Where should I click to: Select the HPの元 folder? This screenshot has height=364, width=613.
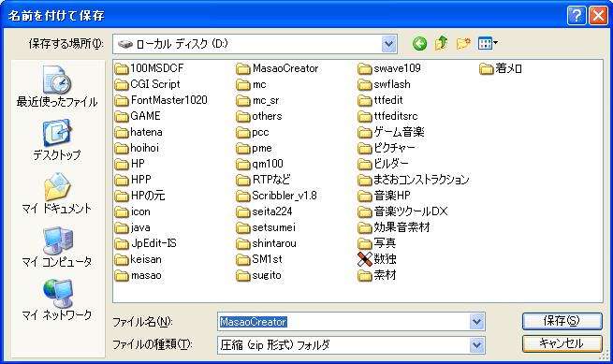click(140, 196)
